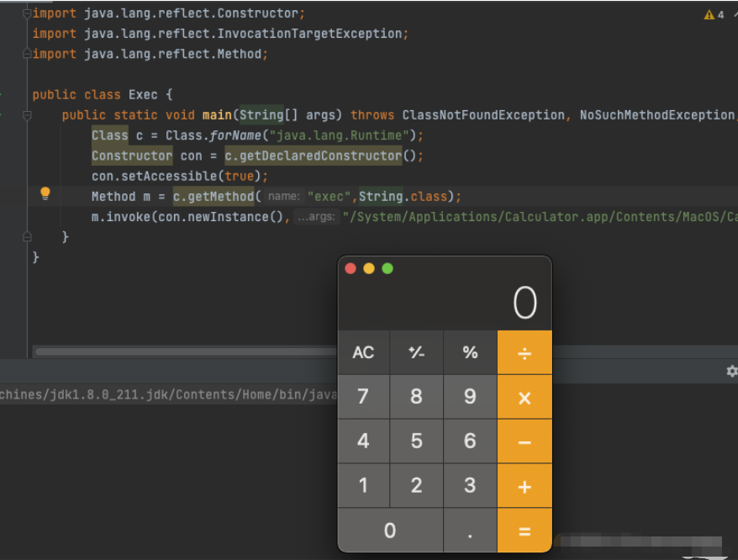Click the fold marker beside import Method line

(27, 54)
